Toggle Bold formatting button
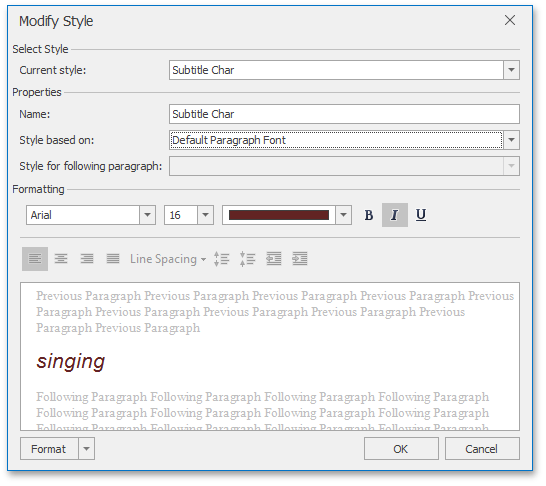 368,215
